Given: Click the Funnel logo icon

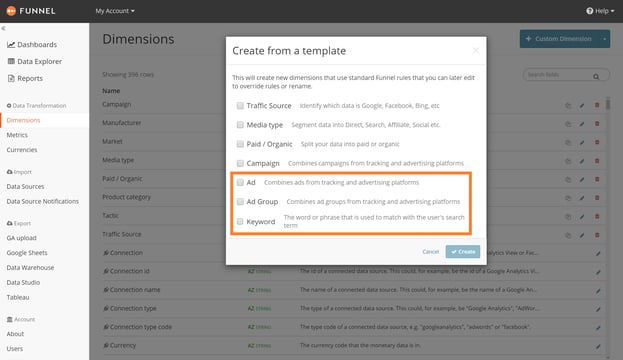Looking at the screenshot, I should coord(11,11).
